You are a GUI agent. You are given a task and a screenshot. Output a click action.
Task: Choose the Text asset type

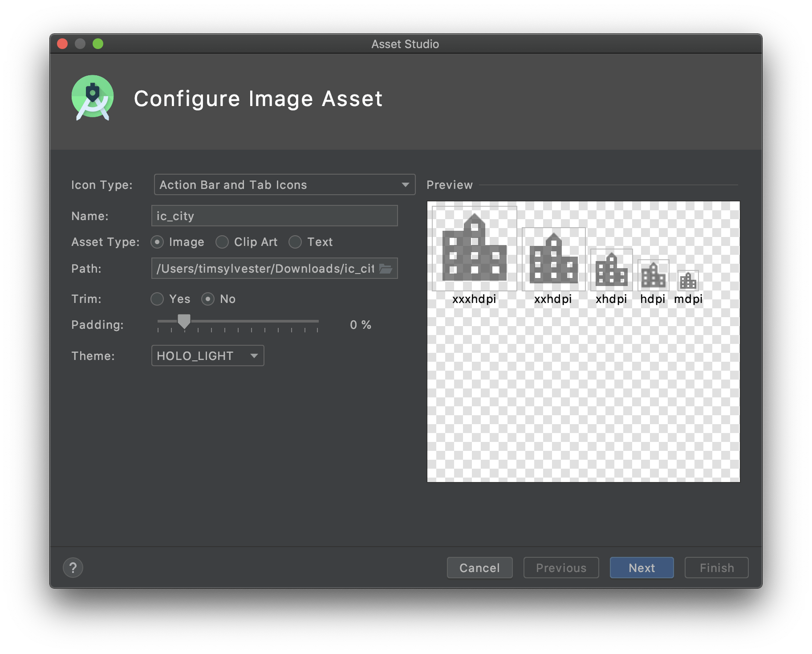(295, 242)
